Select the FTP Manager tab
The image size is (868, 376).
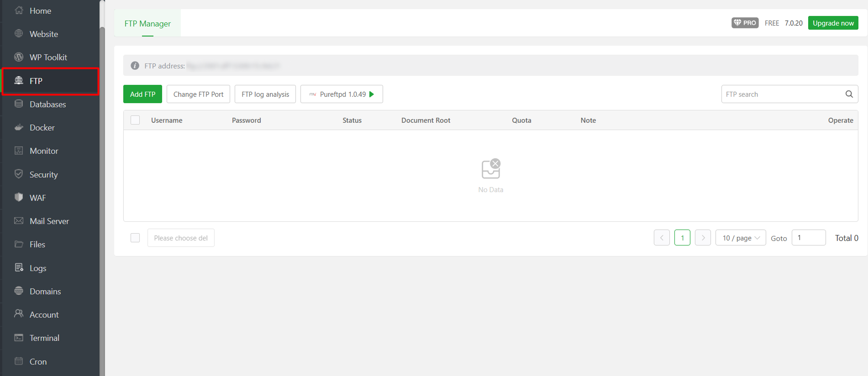(147, 23)
